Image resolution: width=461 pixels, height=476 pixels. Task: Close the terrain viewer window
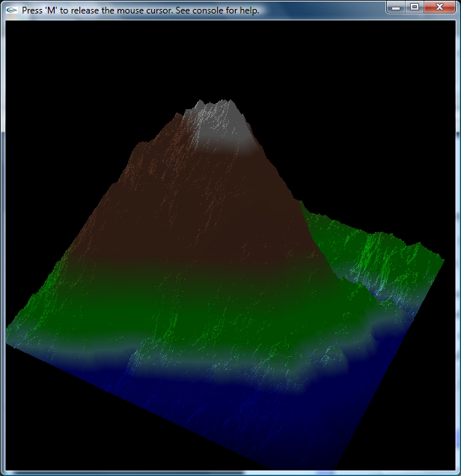click(x=439, y=7)
